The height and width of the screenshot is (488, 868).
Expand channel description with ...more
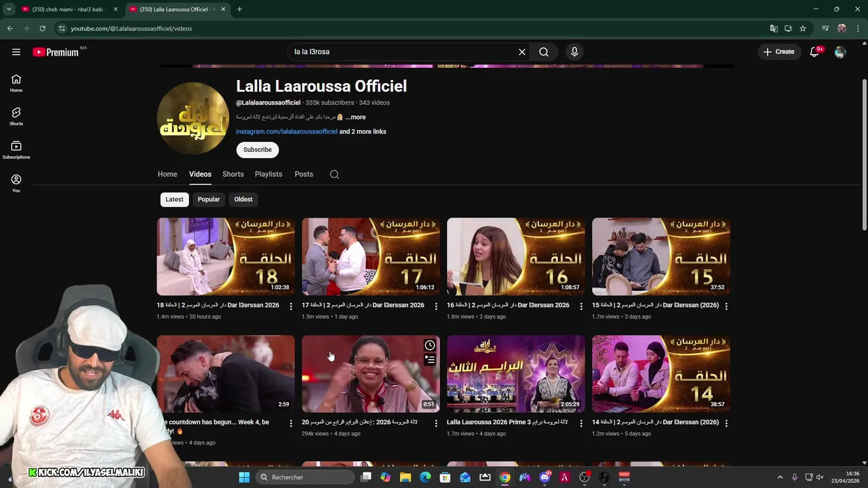(x=355, y=117)
